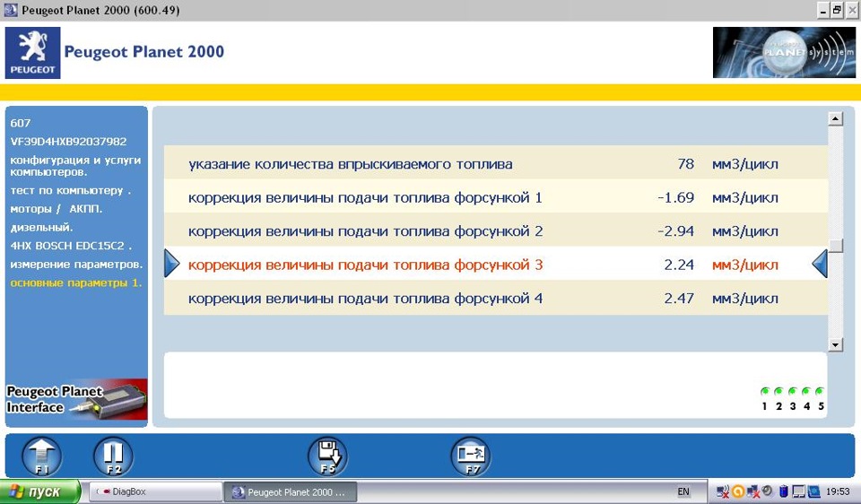This screenshot has width=861, height=504.
Task: Click the window title bar app icon
Action: [11, 10]
